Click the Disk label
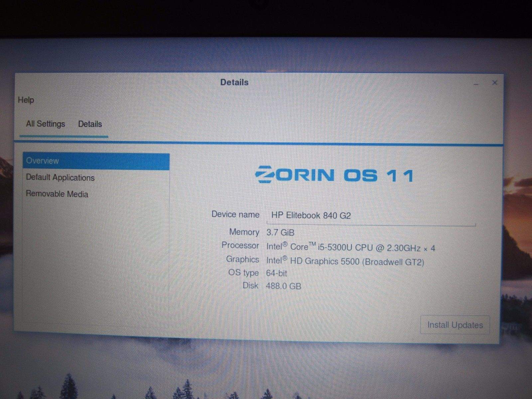Screen dimensions: 532x399 250,285
